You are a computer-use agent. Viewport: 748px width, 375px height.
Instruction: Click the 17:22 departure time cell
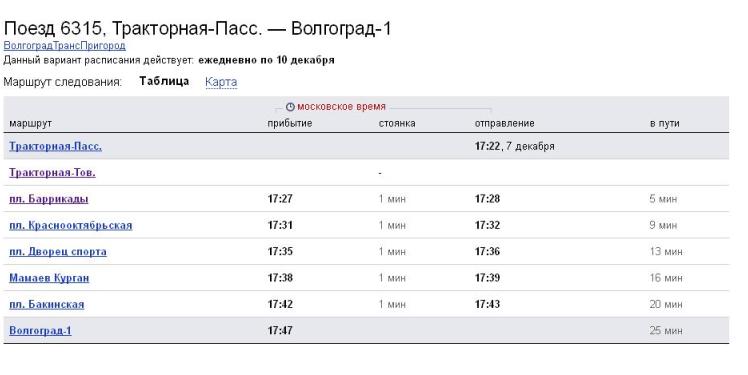(488, 146)
